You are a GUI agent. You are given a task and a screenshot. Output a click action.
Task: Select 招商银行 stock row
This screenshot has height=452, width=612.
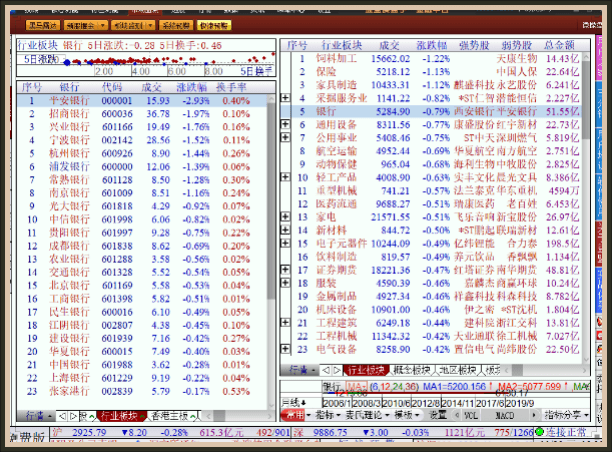[x=142, y=114]
